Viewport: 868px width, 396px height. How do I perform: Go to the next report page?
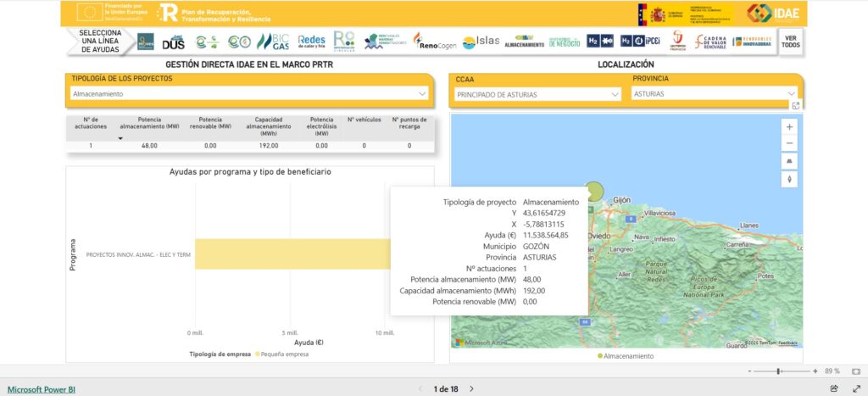coord(472,388)
